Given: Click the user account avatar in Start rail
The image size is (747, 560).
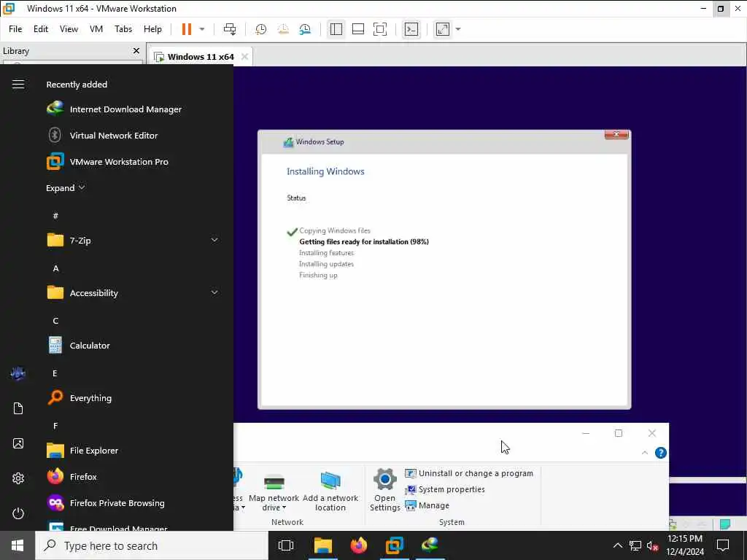Looking at the screenshot, I should [x=18, y=374].
